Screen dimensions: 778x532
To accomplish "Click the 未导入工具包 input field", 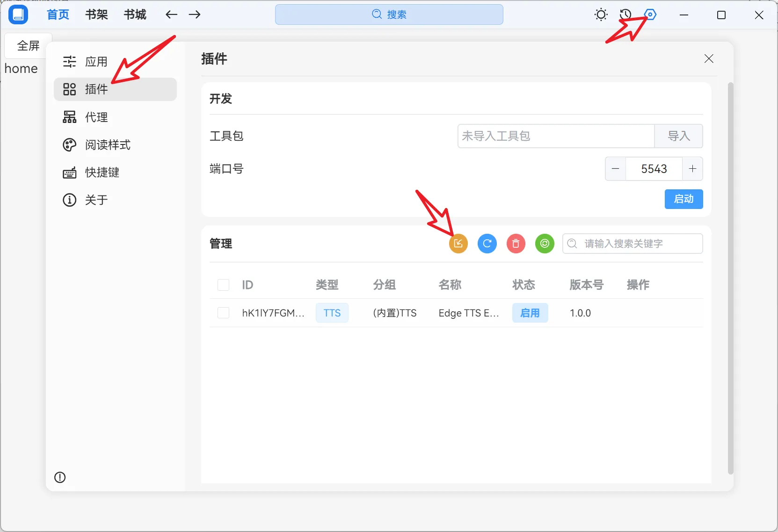I will click(x=556, y=136).
